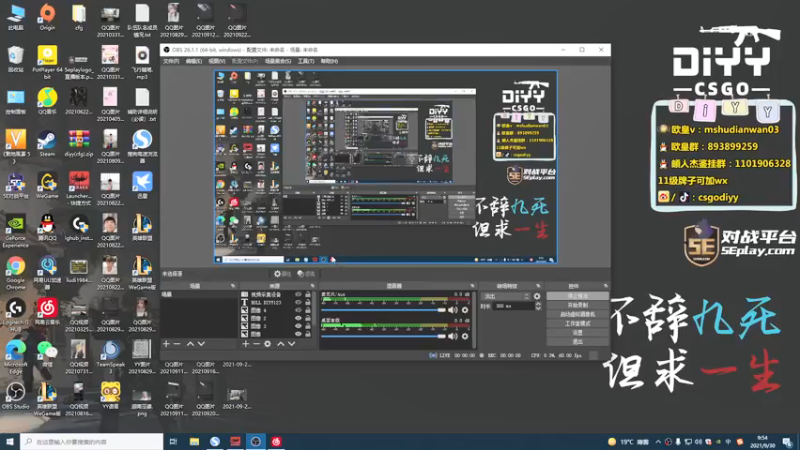
Task: Click the Stop Streaming button in Controls
Action: (x=578, y=296)
